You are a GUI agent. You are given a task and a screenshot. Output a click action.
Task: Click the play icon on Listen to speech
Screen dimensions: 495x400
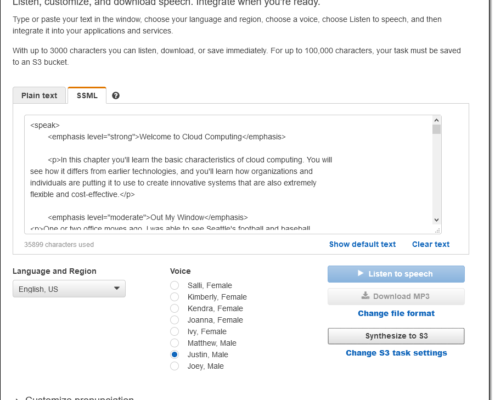tap(360, 273)
